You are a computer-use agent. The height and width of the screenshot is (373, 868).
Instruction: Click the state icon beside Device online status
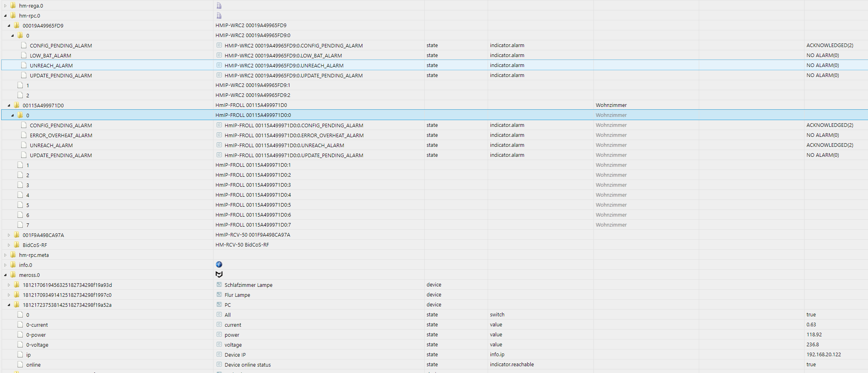[219, 364]
